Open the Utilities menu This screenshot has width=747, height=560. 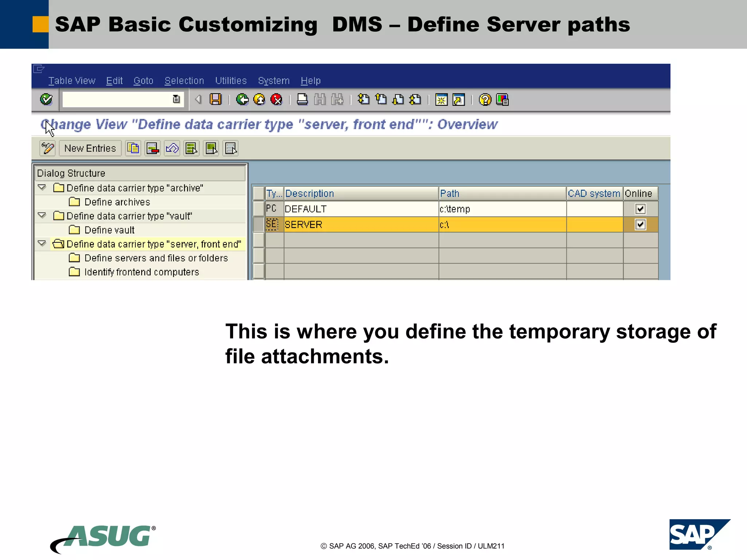coord(231,81)
